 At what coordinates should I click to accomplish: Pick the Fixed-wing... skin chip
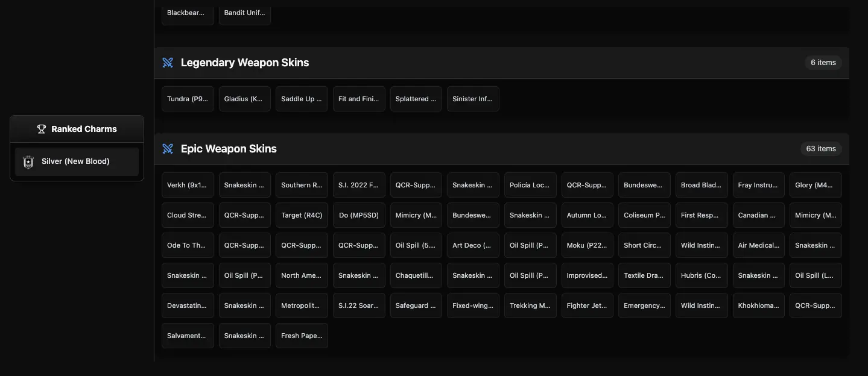pos(473,305)
